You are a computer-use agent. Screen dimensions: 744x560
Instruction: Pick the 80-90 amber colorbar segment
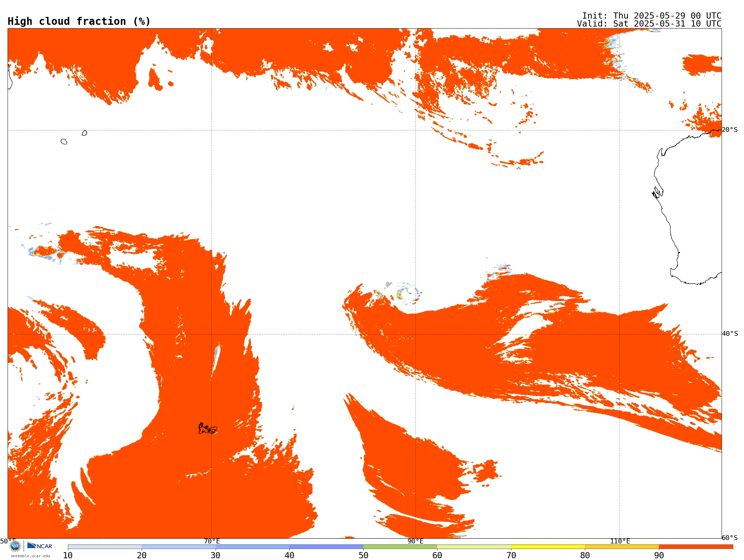[x=622, y=547]
